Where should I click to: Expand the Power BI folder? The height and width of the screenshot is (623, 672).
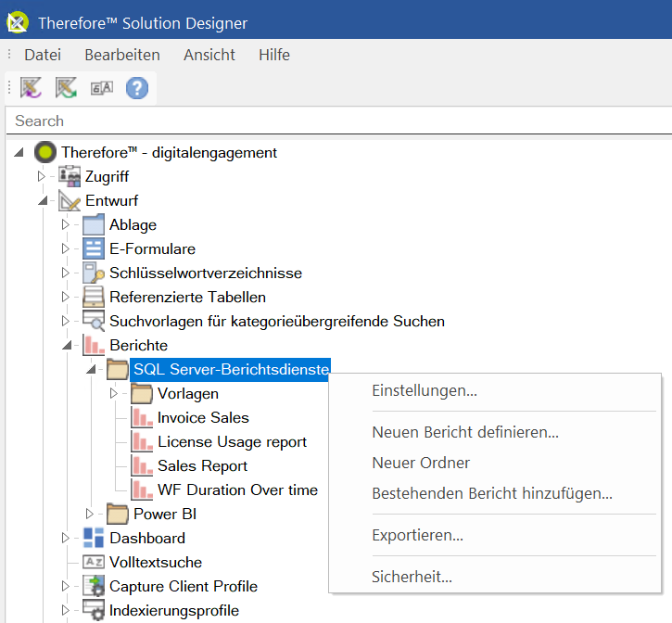(x=89, y=514)
